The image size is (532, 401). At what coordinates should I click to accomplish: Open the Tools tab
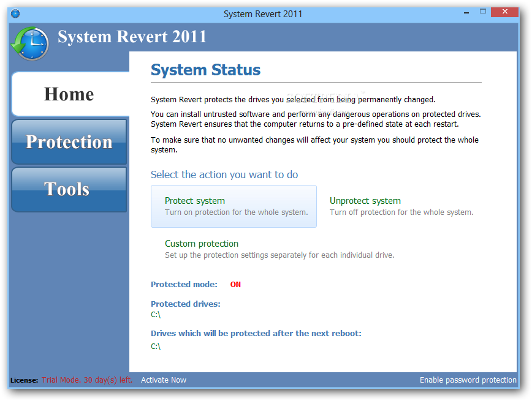coord(69,189)
